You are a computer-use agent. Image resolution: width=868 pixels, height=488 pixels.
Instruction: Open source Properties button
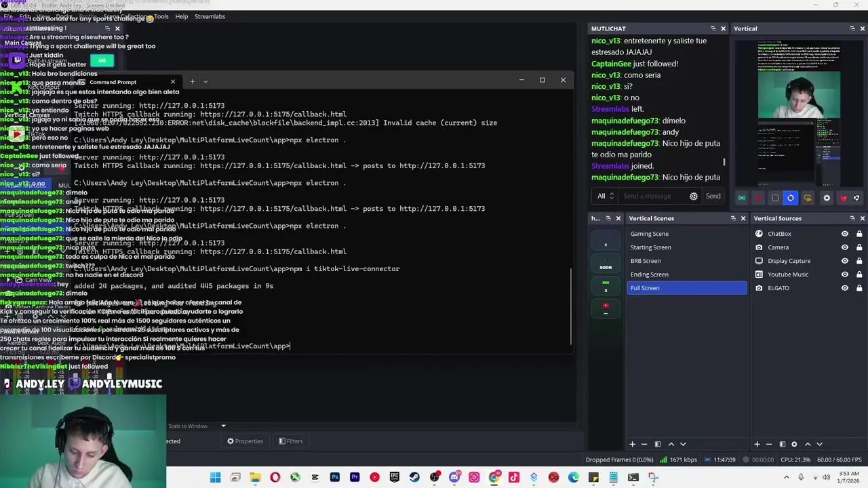pyautogui.click(x=245, y=441)
